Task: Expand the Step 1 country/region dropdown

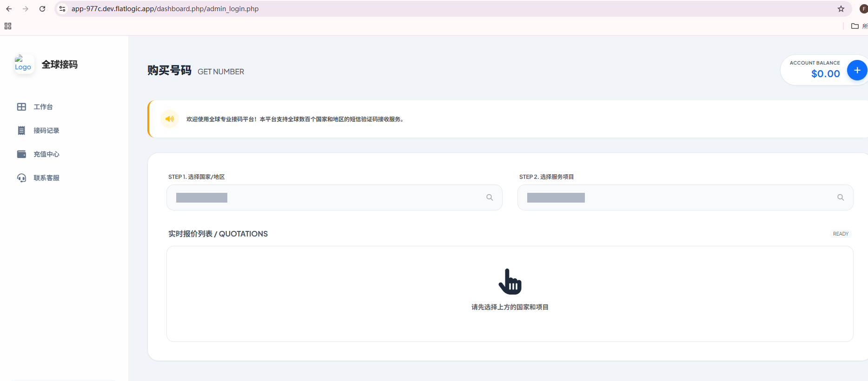Action: (x=325, y=197)
